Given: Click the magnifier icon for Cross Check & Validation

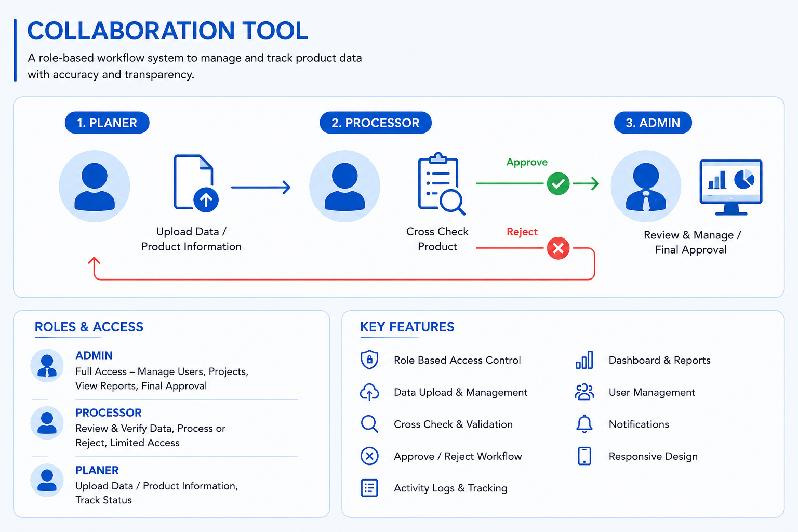Looking at the screenshot, I should coord(369,424).
